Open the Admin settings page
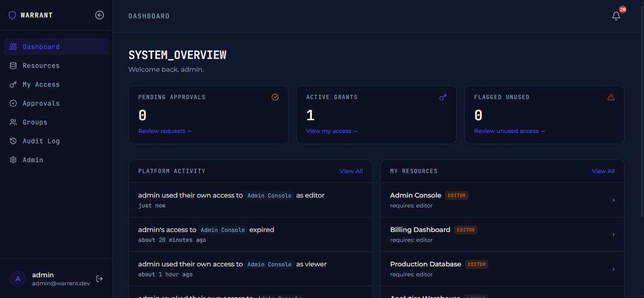Image resolution: width=644 pixels, height=298 pixels. point(56,160)
